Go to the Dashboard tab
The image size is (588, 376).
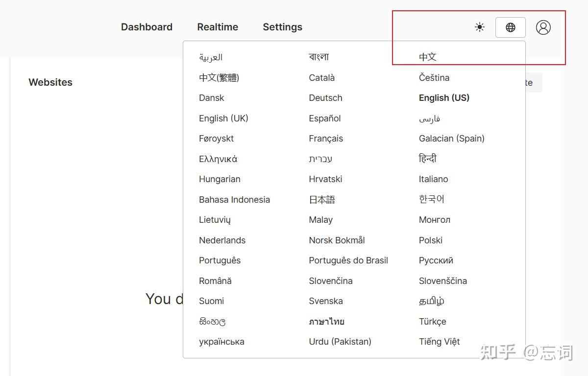click(147, 27)
